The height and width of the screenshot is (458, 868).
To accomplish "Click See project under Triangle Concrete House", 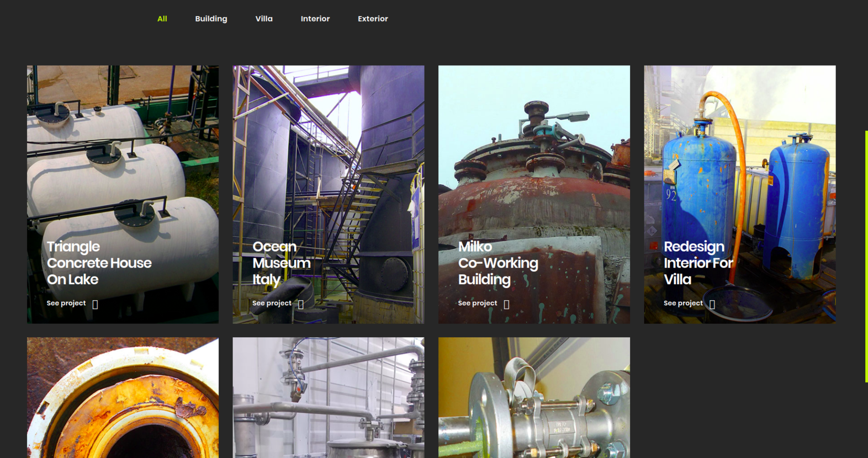I will click(66, 303).
